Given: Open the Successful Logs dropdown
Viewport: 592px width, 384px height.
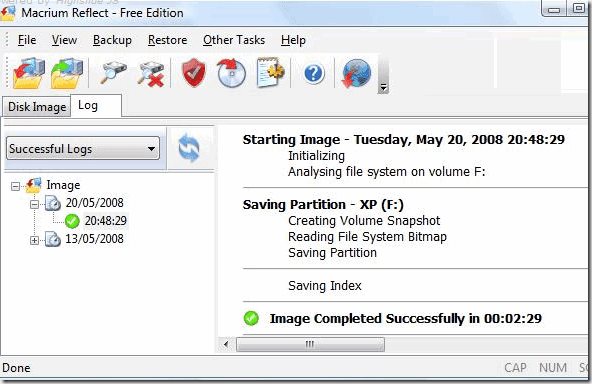Looking at the screenshot, I should [x=83, y=148].
